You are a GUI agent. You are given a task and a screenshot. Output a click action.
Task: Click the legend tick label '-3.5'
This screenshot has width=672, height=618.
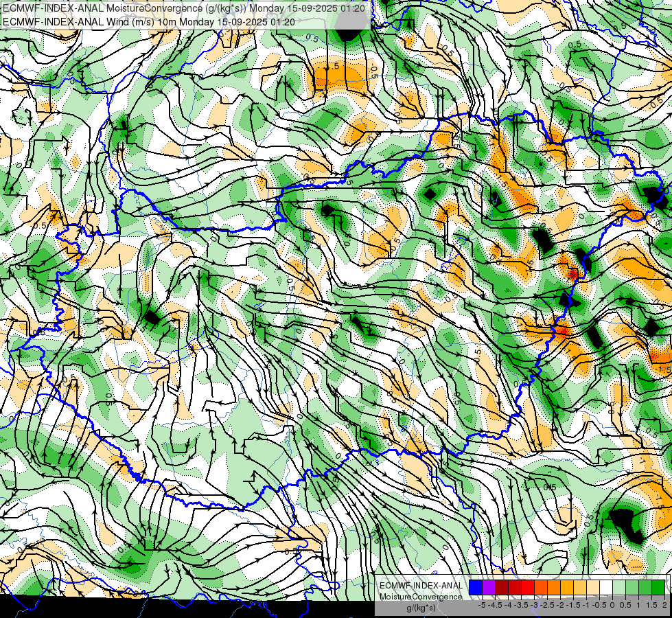pos(521,605)
